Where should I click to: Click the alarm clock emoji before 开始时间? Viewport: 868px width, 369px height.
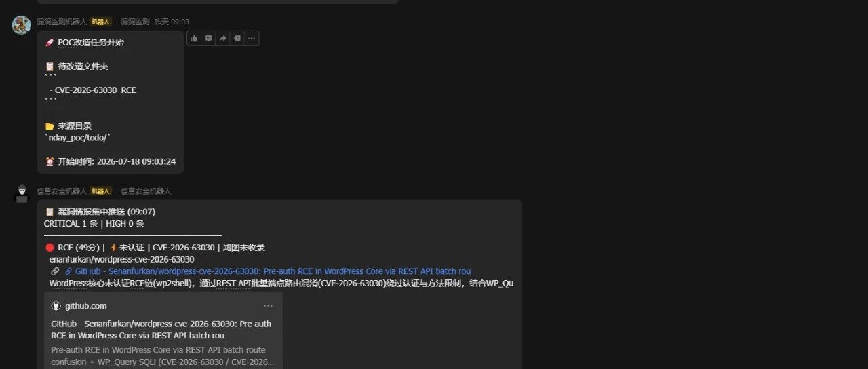(x=50, y=161)
